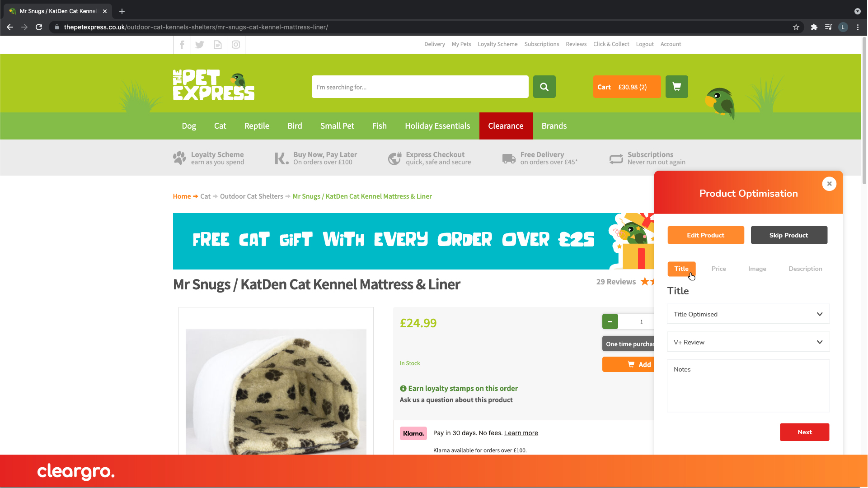Viewport: 868px width, 488px height.
Task: Open the Facebook social icon
Action: point(182,45)
